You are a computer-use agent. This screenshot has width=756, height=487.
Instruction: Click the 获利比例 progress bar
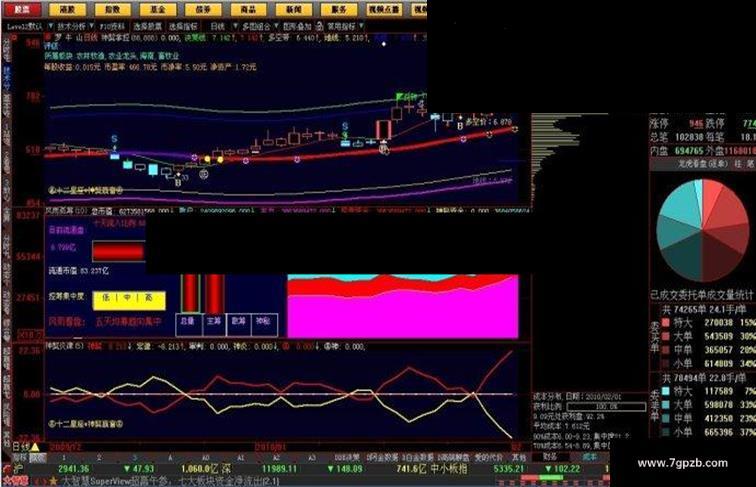click(606, 407)
